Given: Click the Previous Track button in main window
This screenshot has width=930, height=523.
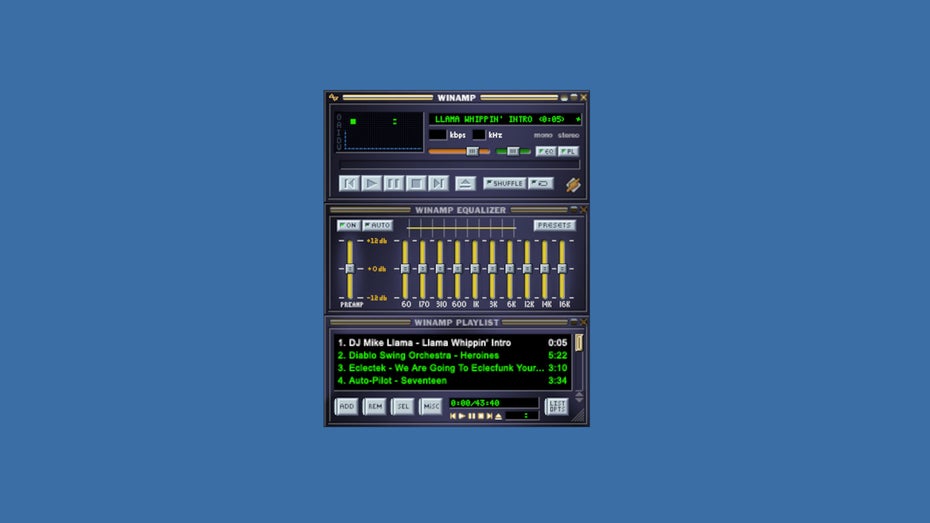Looking at the screenshot, I should [349, 183].
